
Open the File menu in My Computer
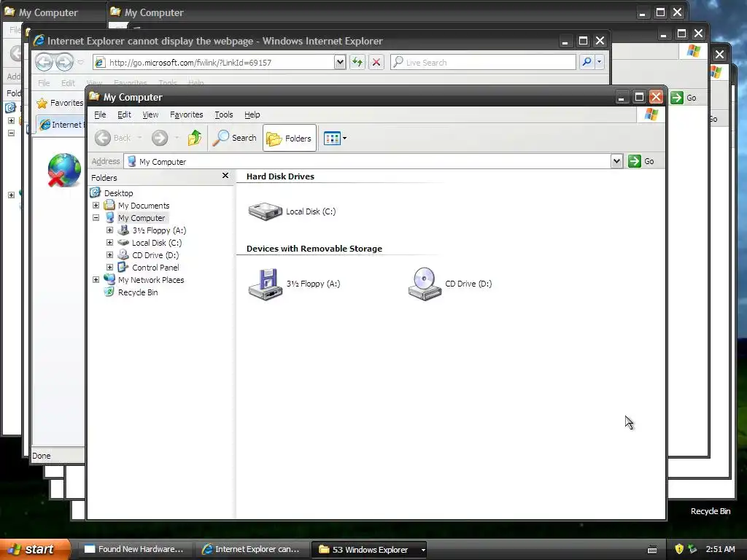pos(100,114)
